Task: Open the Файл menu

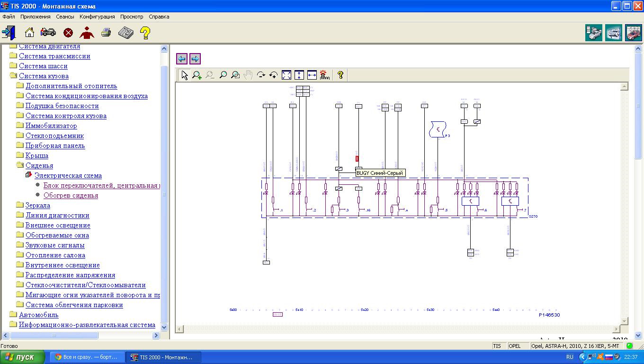Action: coord(9,17)
